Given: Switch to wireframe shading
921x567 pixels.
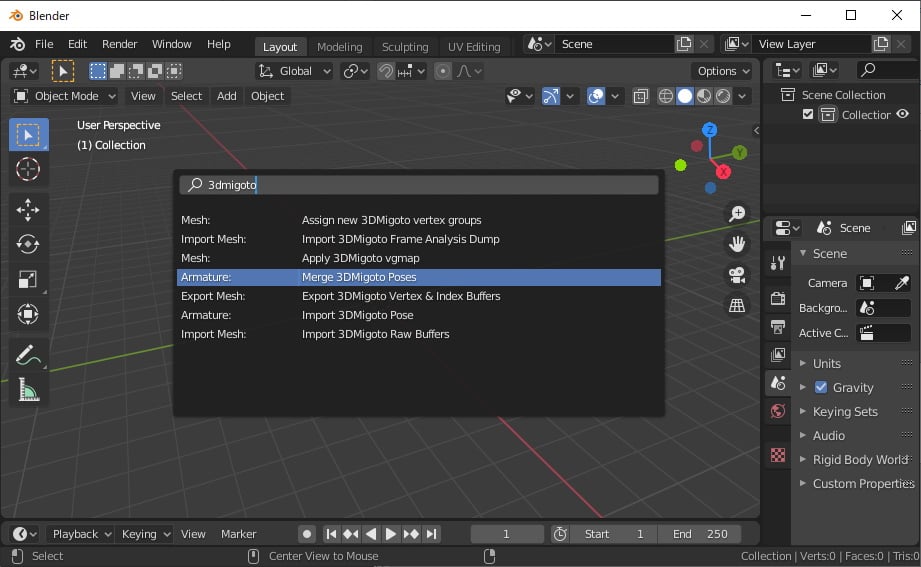Looking at the screenshot, I should click(x=665, y=96).
